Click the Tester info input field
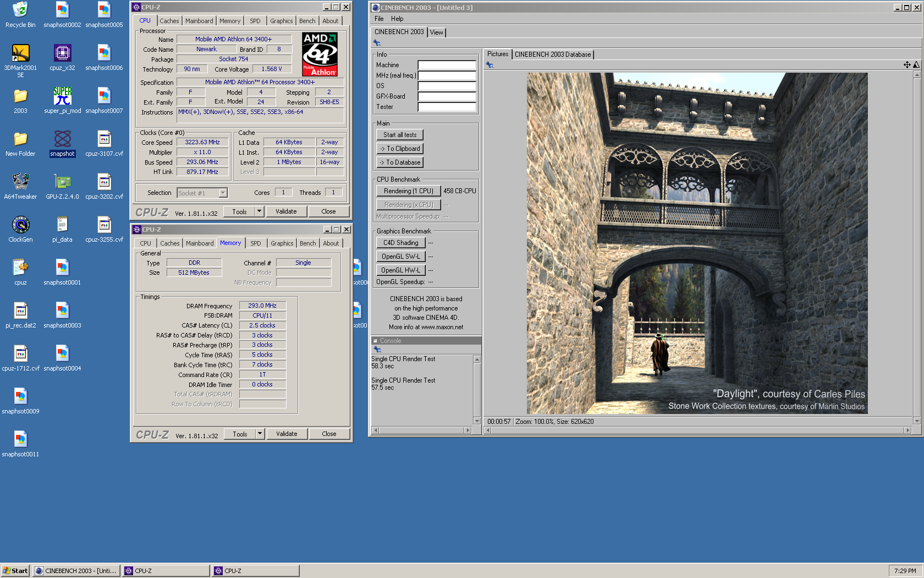This screenshot has width=924, height=578. point(447,107)
